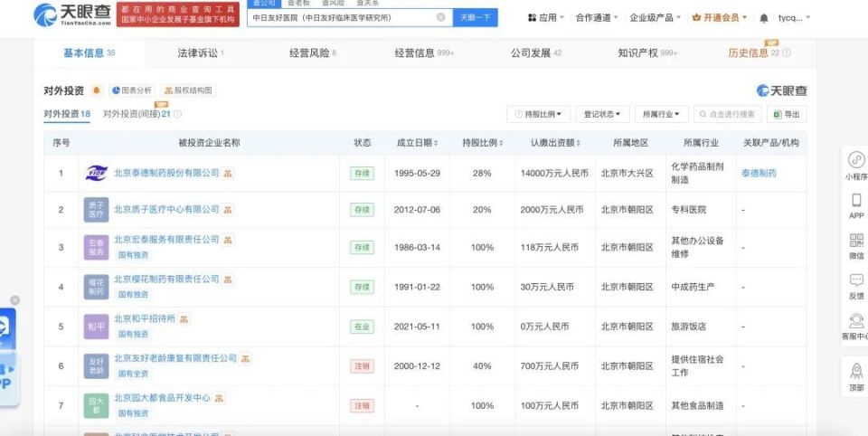Open 图表分析 chart analysis
This screenshot has width=868, height=436.
pos(131,90)
